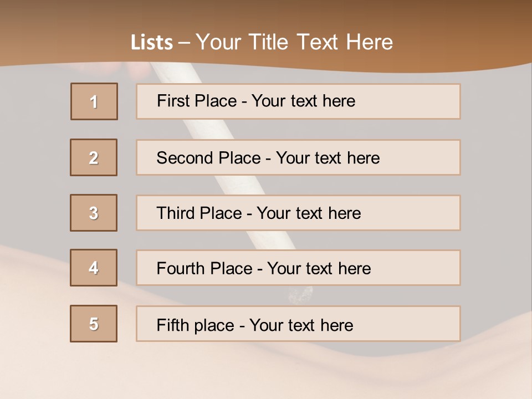Place cursor on the word "Fourth"
This screenshot has height=399, width=532.
181,269
